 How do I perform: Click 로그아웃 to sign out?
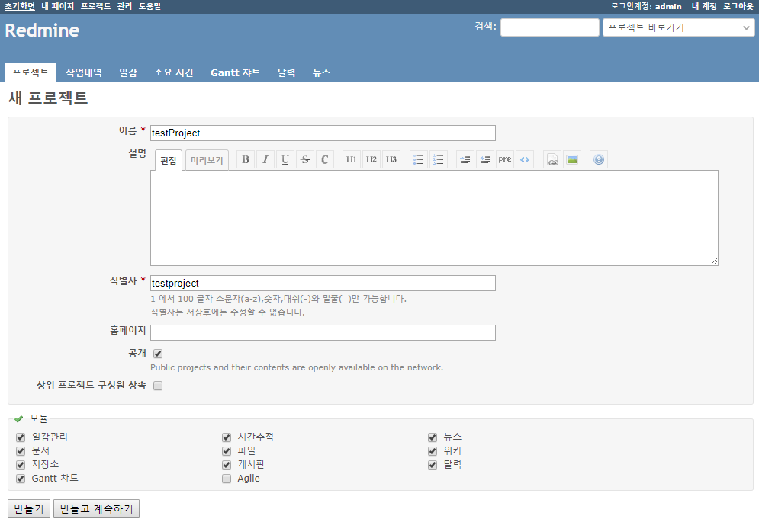(x=738, y=6)
